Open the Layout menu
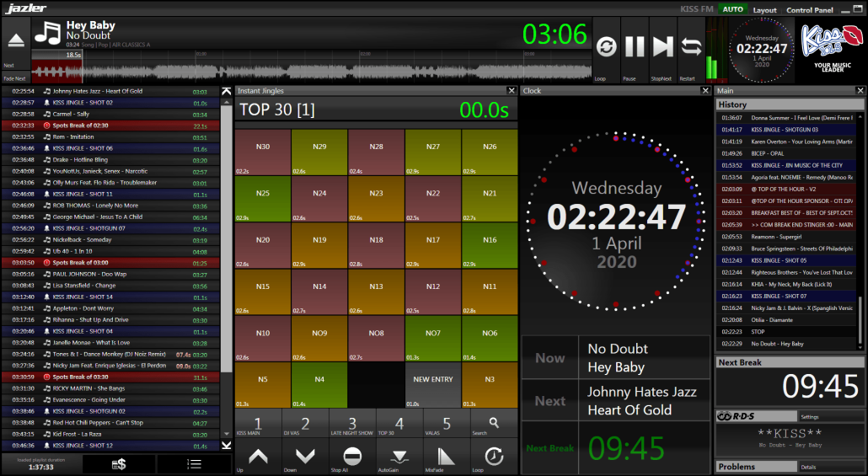This screenshot has height=476, width=868. pos(764,10)
